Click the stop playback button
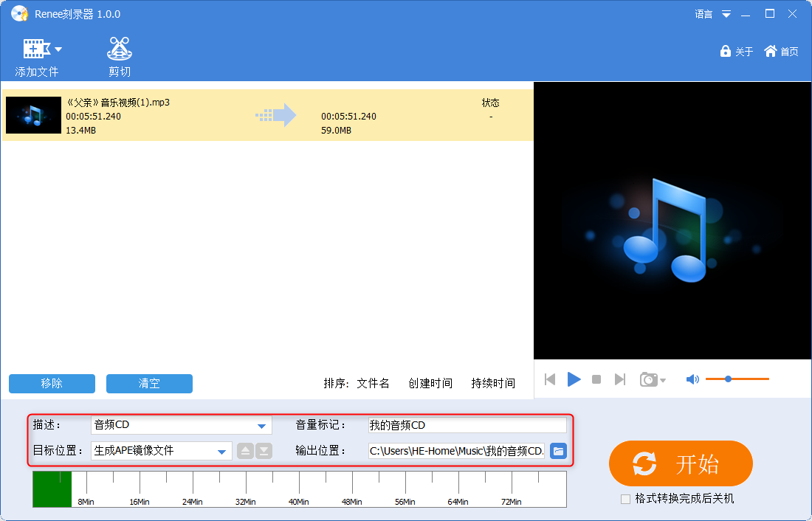 point(596,379)
